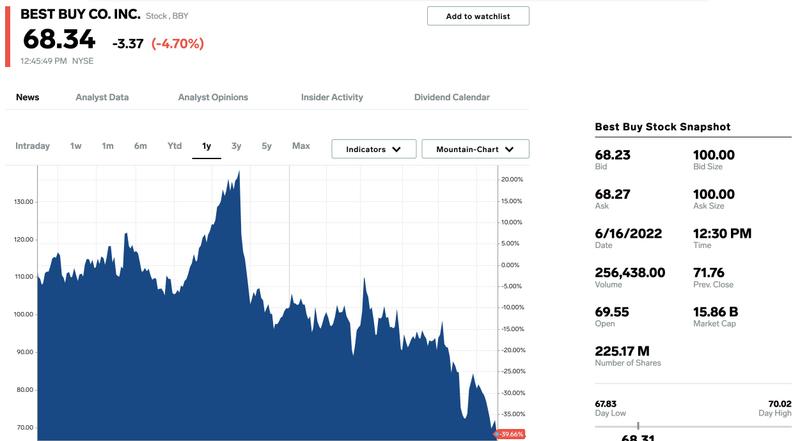Click the percent change (-4.70%)
Image resolution: width=800 pixels, height=441 pixels.
tap(178, 43)
